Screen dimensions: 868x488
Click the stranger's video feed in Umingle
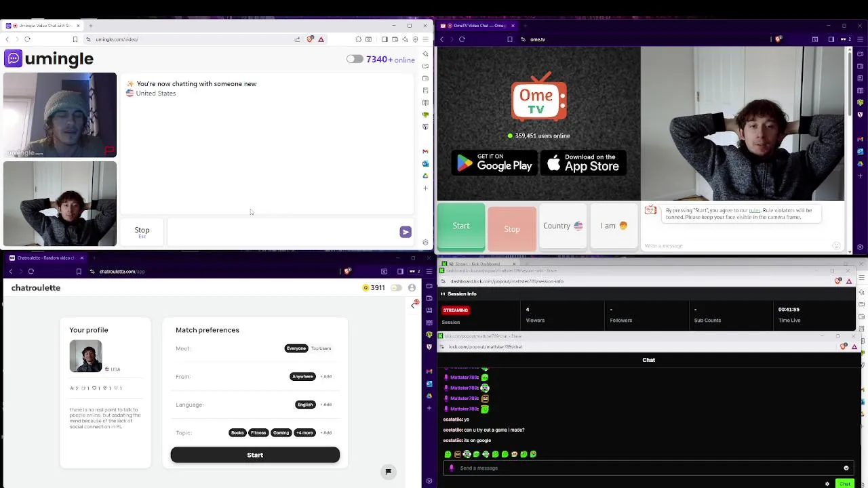pyautogui.click(x=60, y=115)
